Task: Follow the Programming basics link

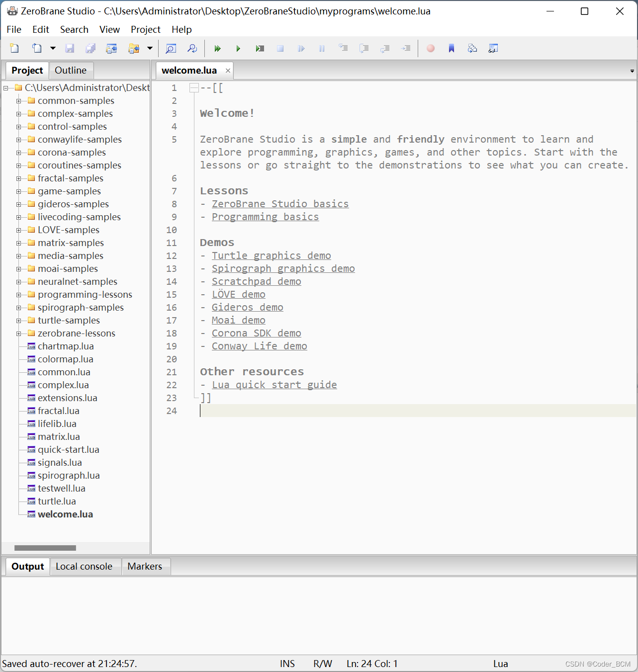Action: pyautogui.click(x=265, y=217)
